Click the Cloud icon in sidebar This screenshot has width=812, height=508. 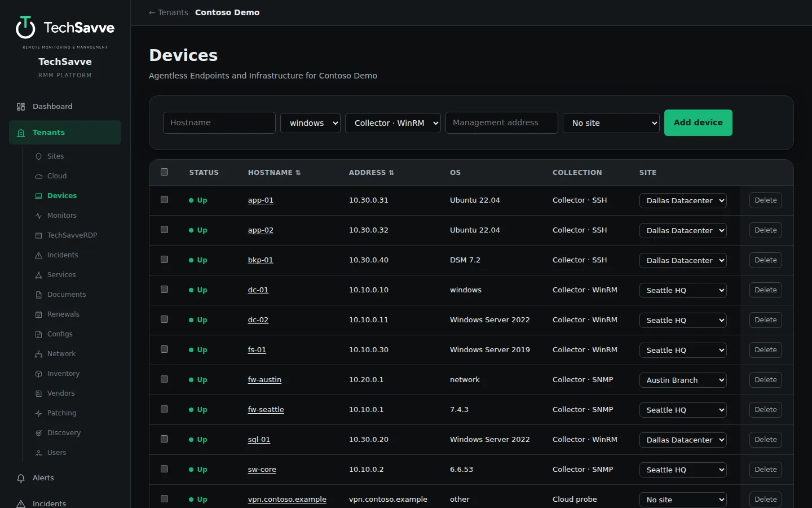(x=38, y=176)
